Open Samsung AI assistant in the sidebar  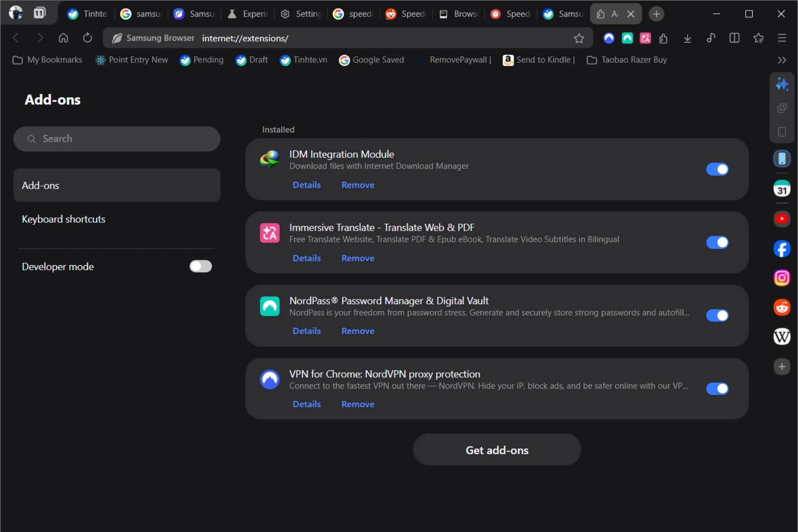[782, 84]
